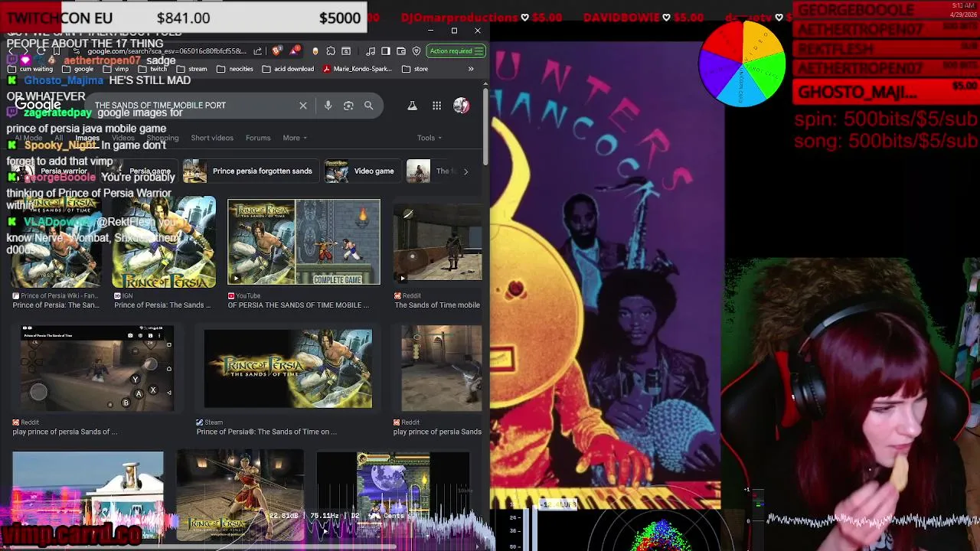
Task: Open the IGN Prince of Persia image result
Action: pyautogui.click(x=164, y=242)
